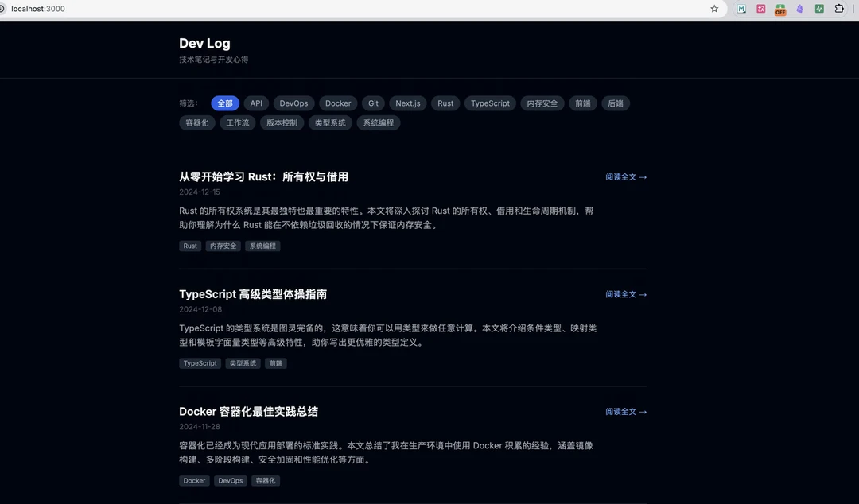The height and width of the screenshot is (504, 859).
Task: Click 阅读全文 for the Docker article
Action: (626, 412)
